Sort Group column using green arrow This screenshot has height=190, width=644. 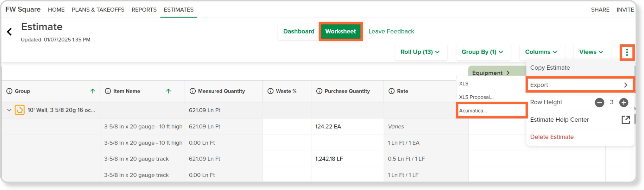click(x=93, y=91)
